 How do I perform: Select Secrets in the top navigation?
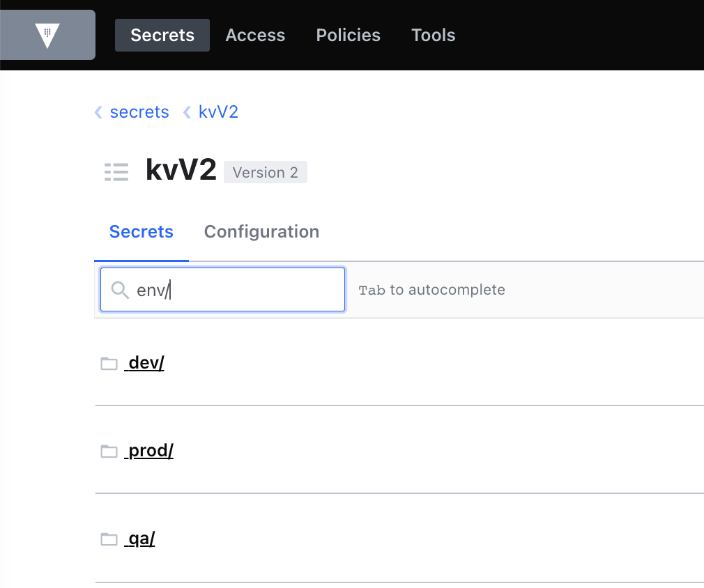pos(162,35)
